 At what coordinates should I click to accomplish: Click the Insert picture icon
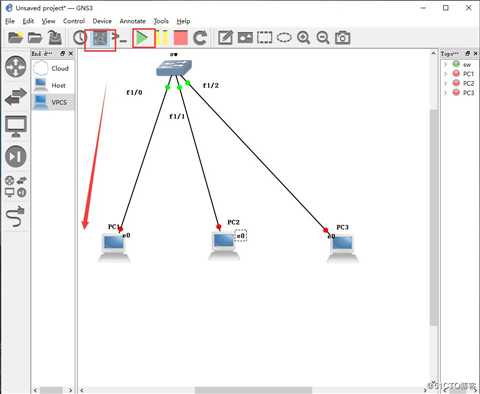click(245, 38)
